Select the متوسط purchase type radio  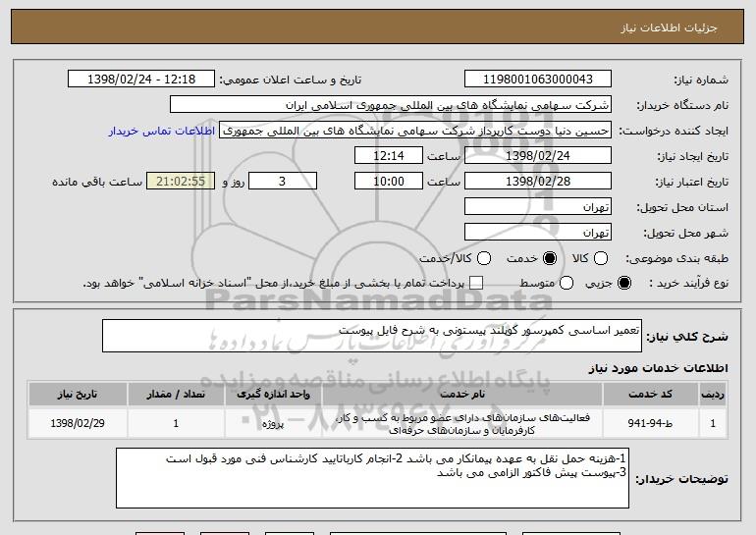pyautogui.click(x=567, y=283)
